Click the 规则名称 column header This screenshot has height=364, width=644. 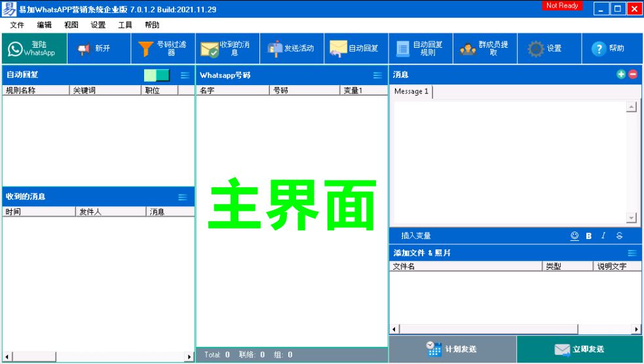pyautogui.click(x=36, y=90)
